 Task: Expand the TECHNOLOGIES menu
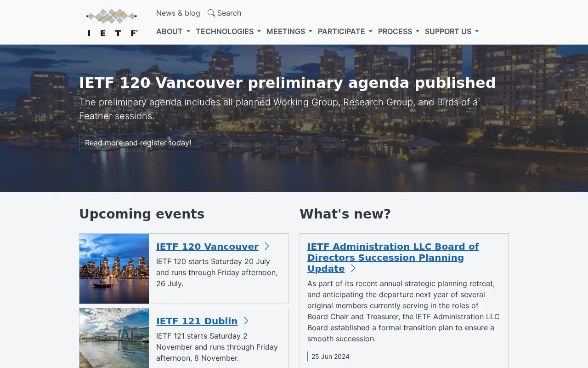point(228,31)
